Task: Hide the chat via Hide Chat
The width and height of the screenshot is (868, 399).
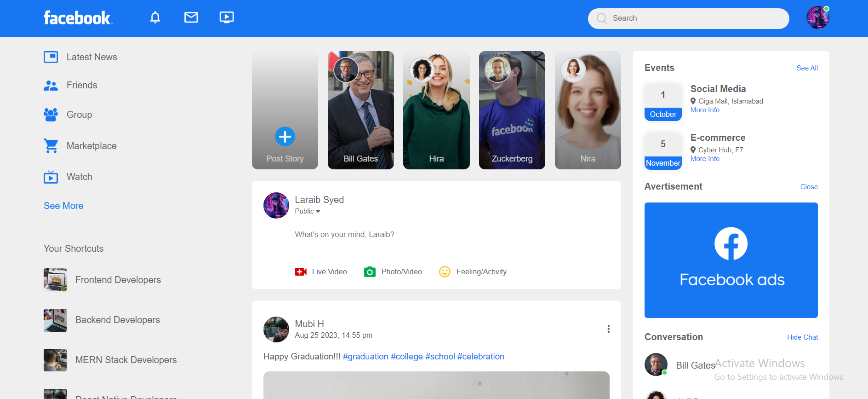Action: click(802, 337)
